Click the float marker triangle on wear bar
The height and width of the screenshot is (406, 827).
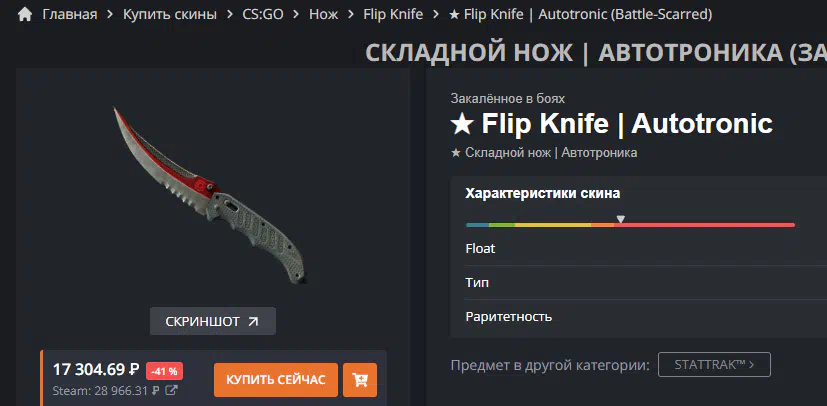click(x=621, y=219)
